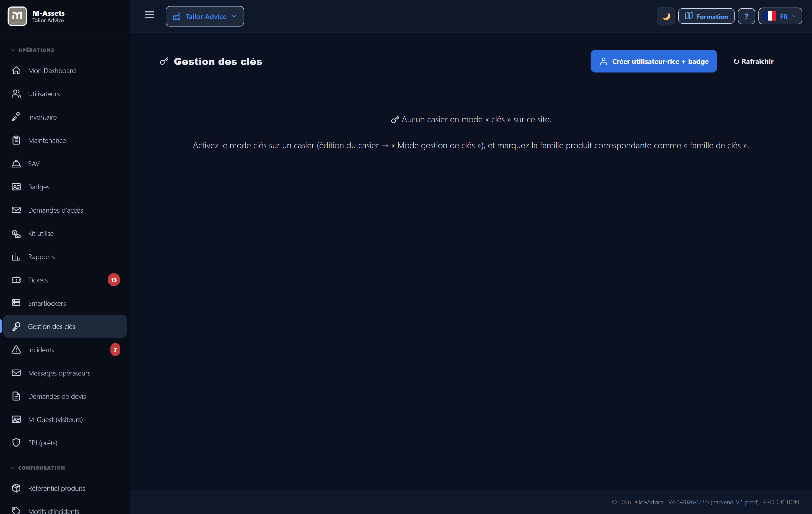Click the footer version text V4.0-2026-173.5
This screenshot has width=812, height=514.
coord(688,502)
